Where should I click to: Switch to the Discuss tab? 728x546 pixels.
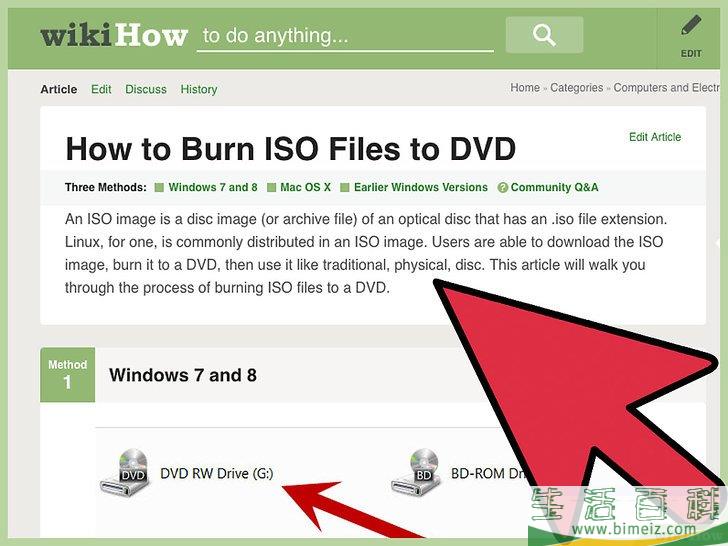146,89
